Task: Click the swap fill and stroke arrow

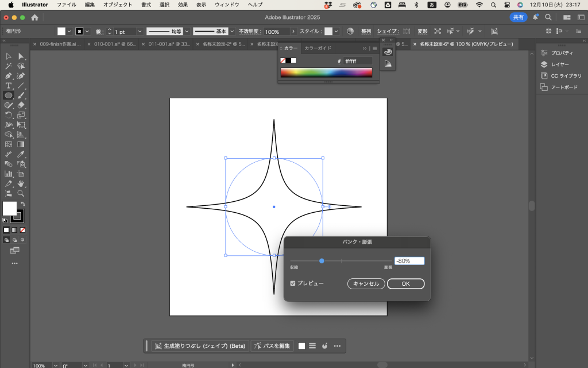Action: pos(23,204)
